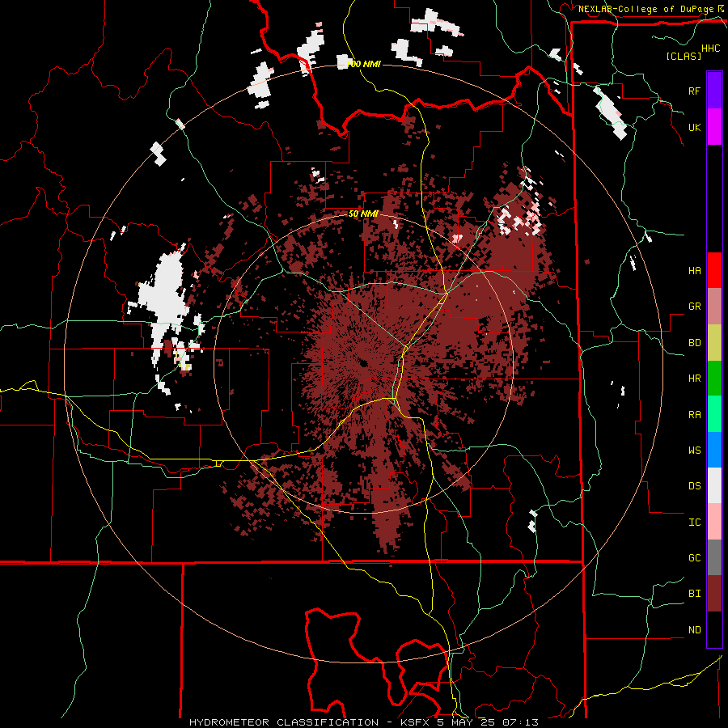Click the magenta UK legend color swatch
728x728 pixels.
pyautogui.click(x=714, y=127)
